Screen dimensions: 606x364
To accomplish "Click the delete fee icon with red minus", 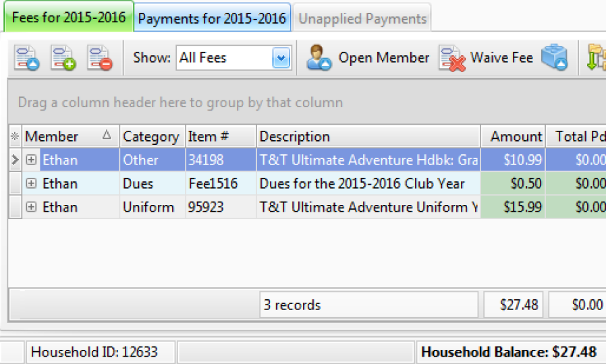I will 99,58.
